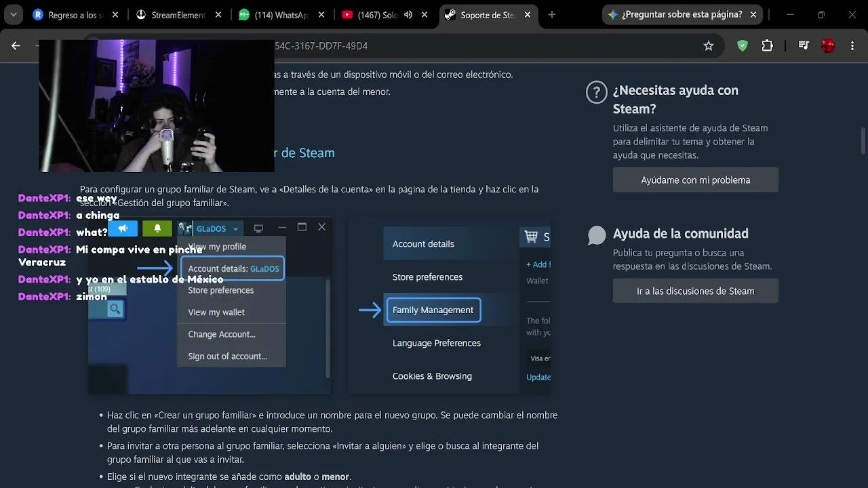Close the 'Regreso a los s' tab
This screenshot has height=488, width=868.
click(x=115, y=15)
